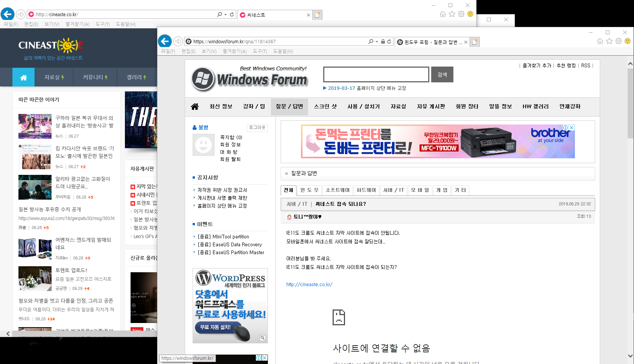
Task: Click the refresh icon in the windowsforum.kr address bar
Action: (389, 41)
